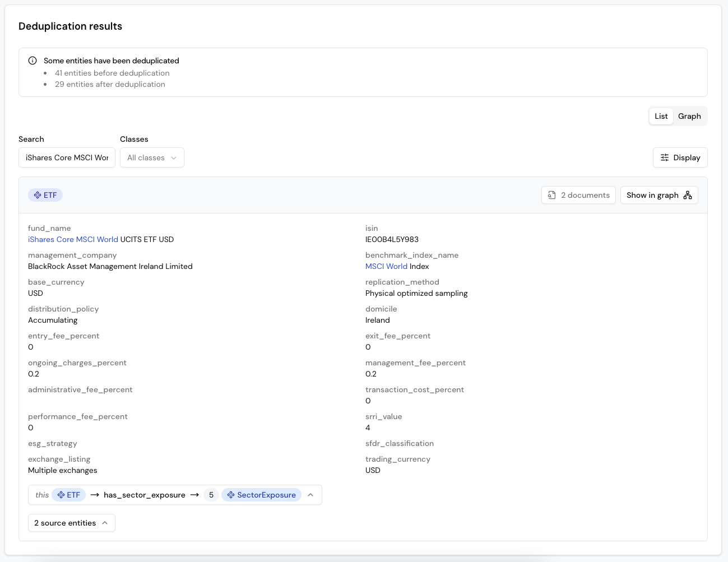Click the info icon beside deduplication notice
The image size is (728, 562).
pyautogui.click(x=33, y=61)
